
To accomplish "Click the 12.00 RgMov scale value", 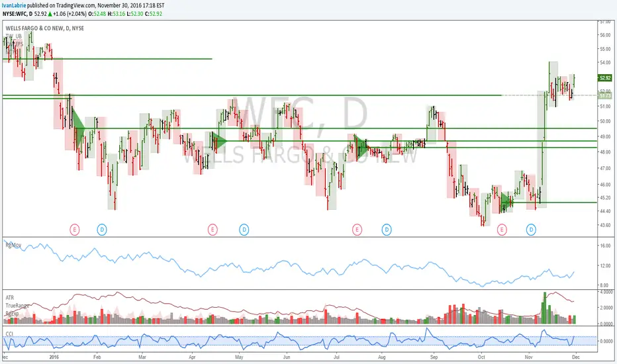I will click(605, 265).
